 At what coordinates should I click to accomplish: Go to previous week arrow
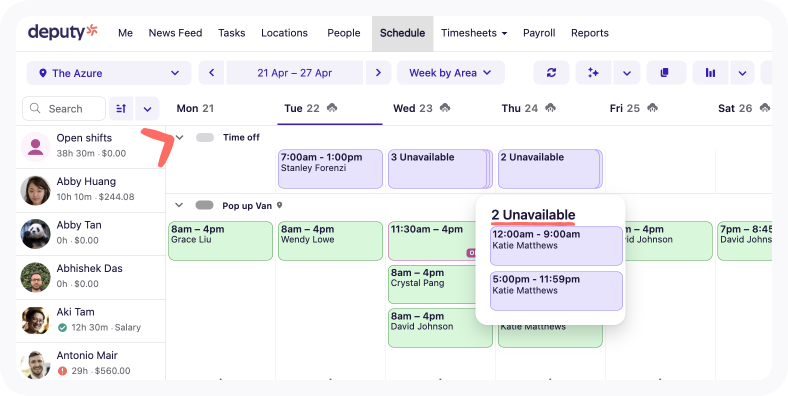coord(212,73)
